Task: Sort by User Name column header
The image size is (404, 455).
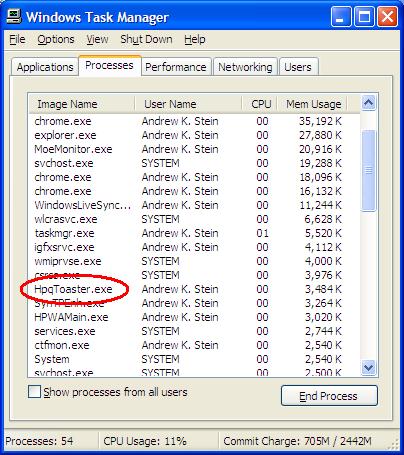Action: 188,104
